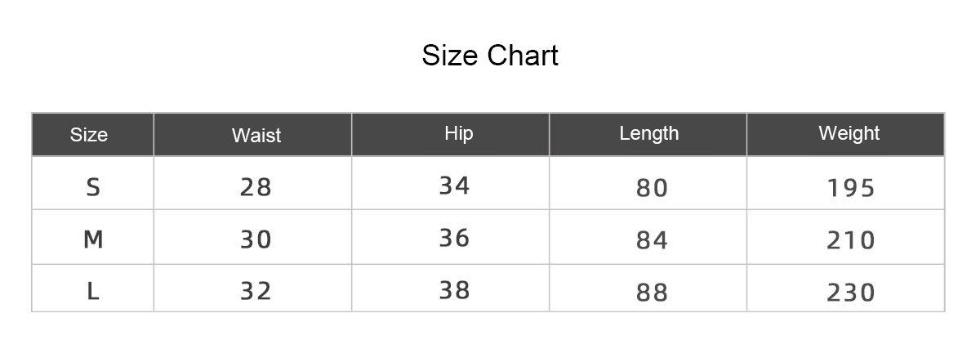Click the Waist column header
Viewport: 980px width, 349px height.
point(256,136)
